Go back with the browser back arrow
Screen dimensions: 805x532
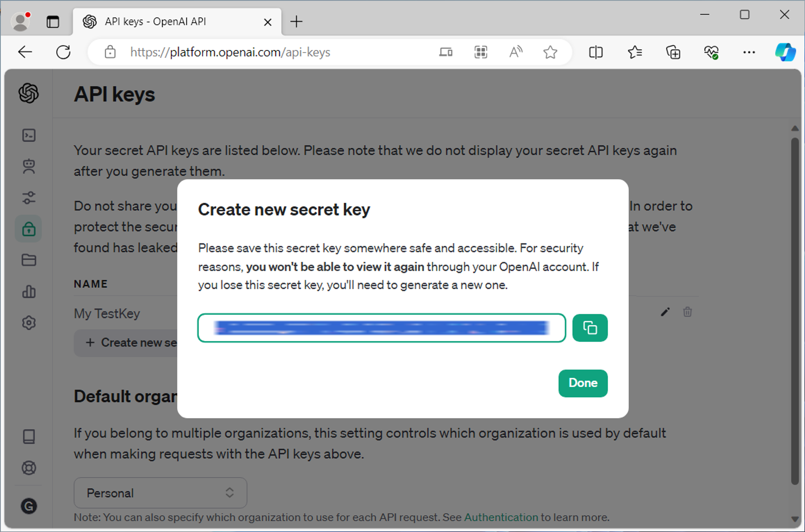[25, 52]
